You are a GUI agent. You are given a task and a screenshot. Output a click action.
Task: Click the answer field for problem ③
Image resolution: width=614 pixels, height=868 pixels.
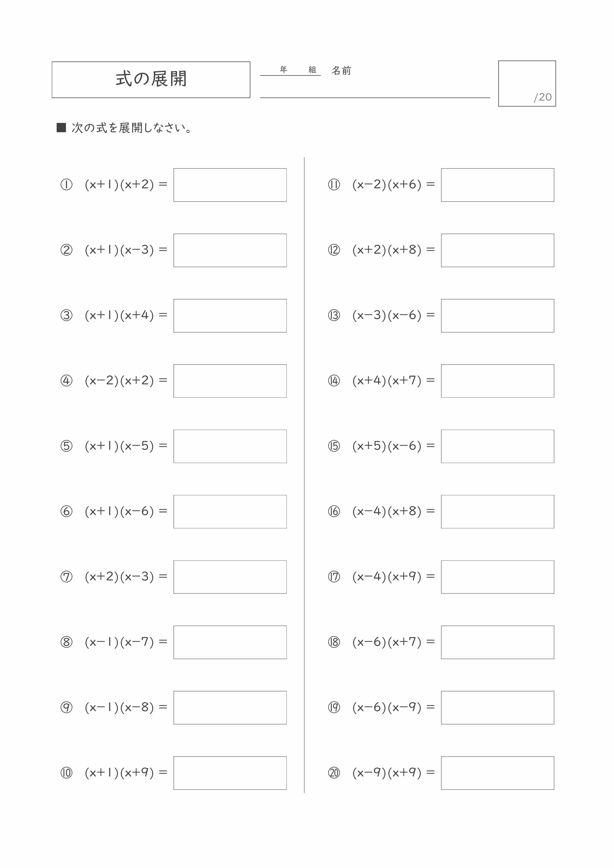230,316
